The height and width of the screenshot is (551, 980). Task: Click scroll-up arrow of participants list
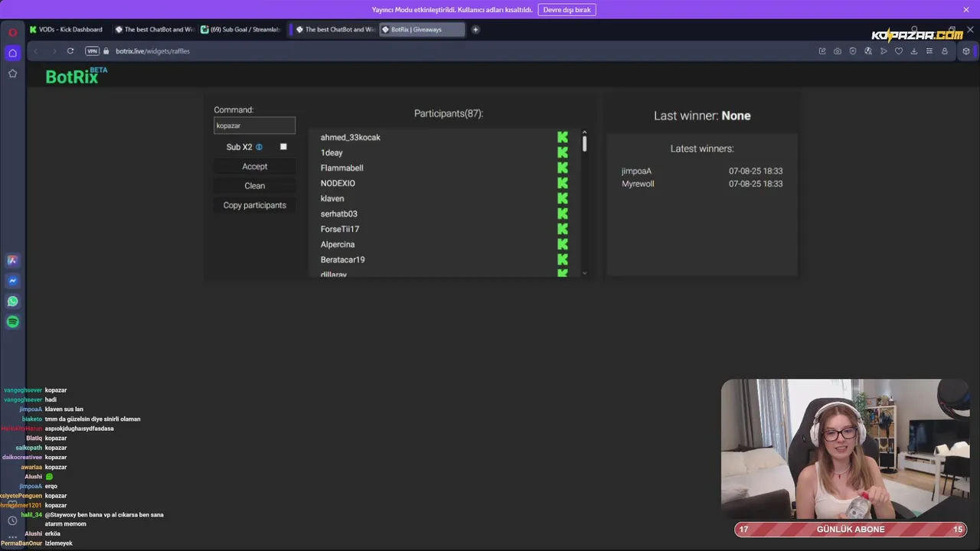584,132
